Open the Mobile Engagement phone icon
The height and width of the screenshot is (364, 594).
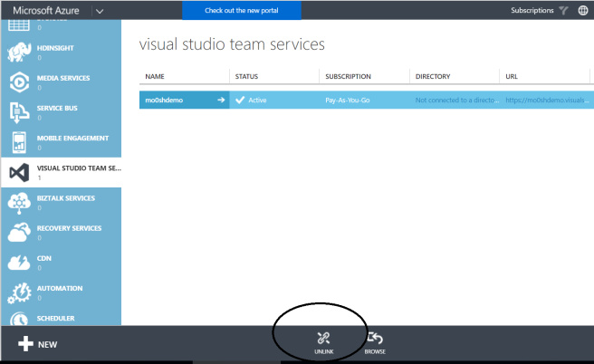point(19,142)
